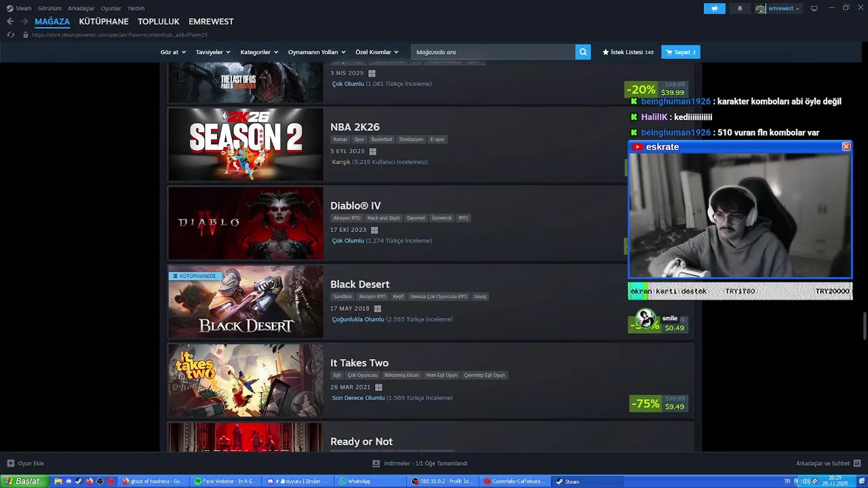Reload the store page
This screenshot has height=488, width=868.
10,35
